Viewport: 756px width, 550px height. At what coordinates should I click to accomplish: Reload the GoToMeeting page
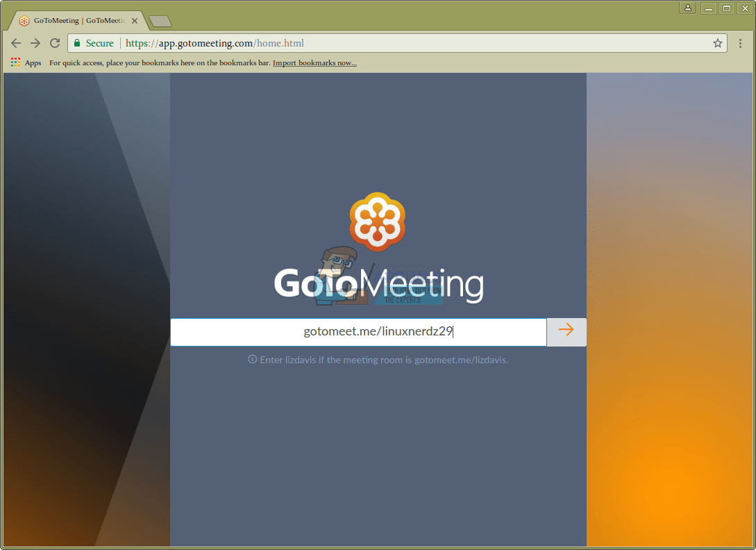tap(55, 44)
